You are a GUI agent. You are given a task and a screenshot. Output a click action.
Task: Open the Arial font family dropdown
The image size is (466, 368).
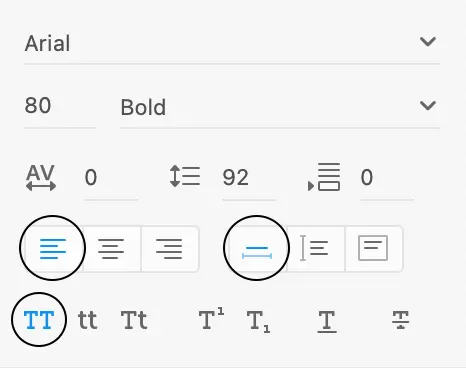232,44
